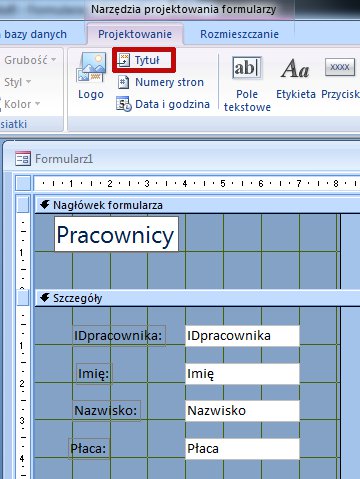The width and height of the screenshot is (360, 479).
Task: Click the Imię text box
Action: tap(242, 374)
